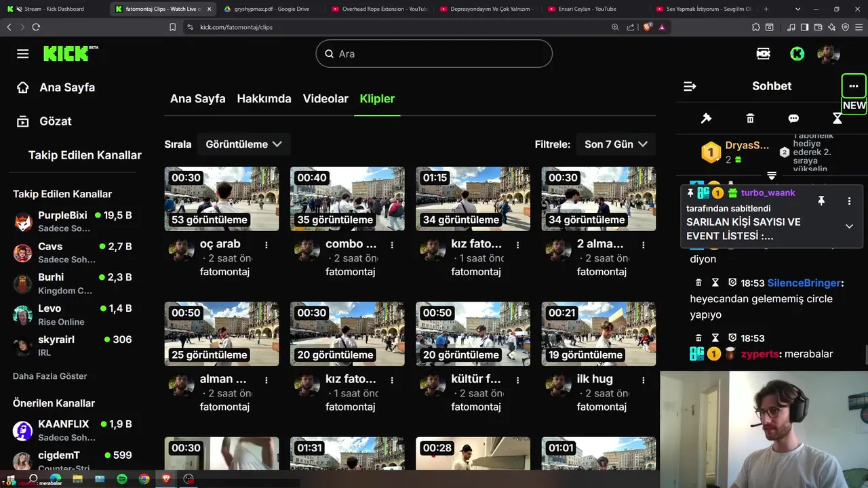This screenshot has height=488, width=868.
Task: Open browser extensions puzzle icon
Action: [x=756, y=27]
